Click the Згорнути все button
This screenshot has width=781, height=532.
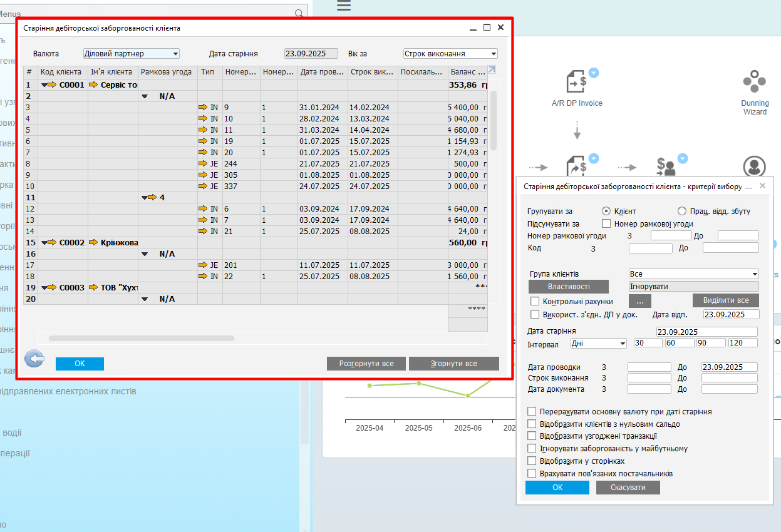point(453,364)
